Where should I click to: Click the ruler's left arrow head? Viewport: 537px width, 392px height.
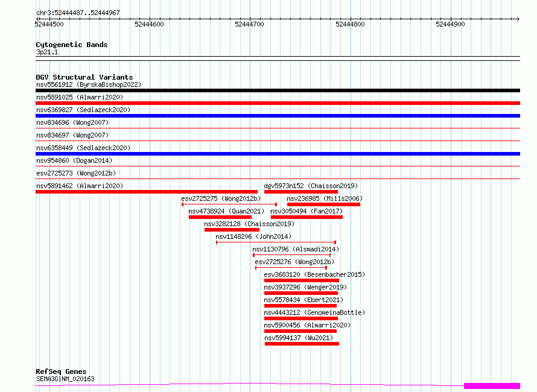[37, 19]
